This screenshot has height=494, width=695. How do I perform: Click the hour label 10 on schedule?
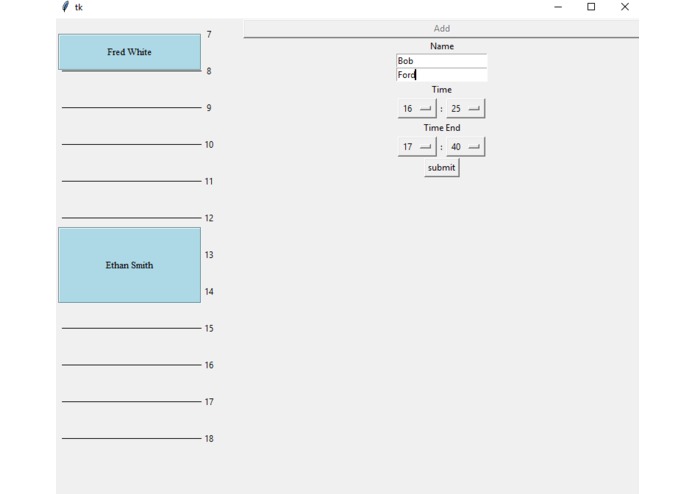click(209, 144)
